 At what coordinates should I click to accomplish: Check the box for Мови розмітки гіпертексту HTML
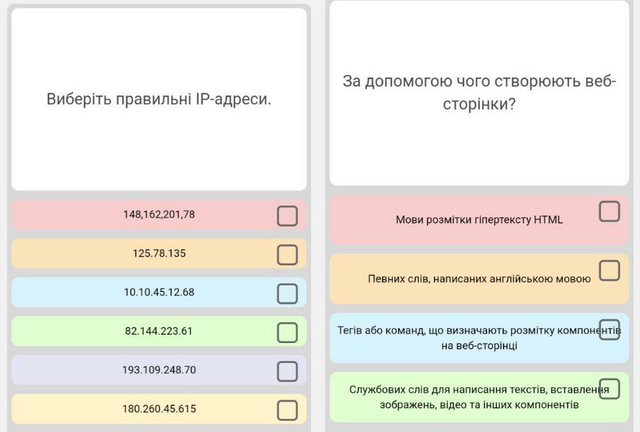(609, 212)
